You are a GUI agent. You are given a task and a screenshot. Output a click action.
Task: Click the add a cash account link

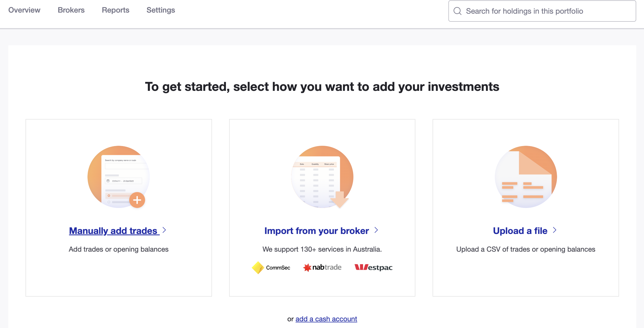[326, 319]
